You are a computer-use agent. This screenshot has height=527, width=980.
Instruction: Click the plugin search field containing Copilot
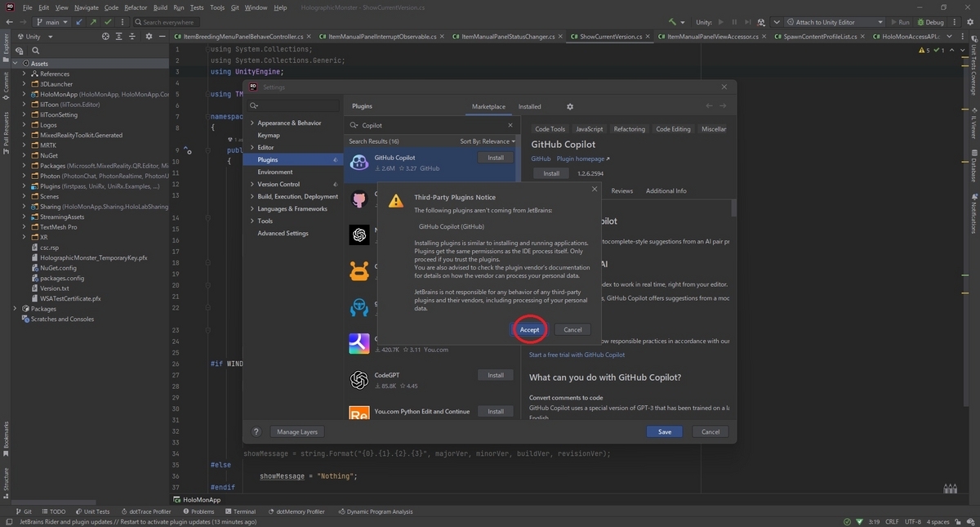tap(433, 125)
